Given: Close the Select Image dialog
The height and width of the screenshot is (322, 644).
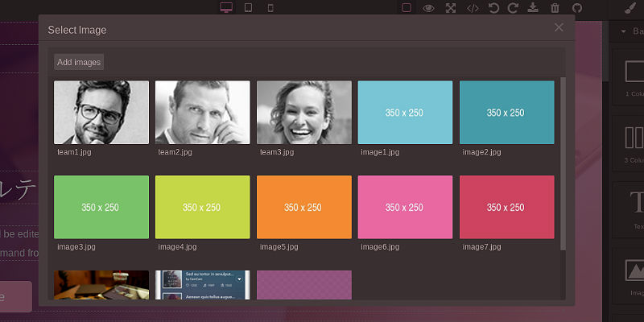Looking at the screenshot, I should [559, 27].
